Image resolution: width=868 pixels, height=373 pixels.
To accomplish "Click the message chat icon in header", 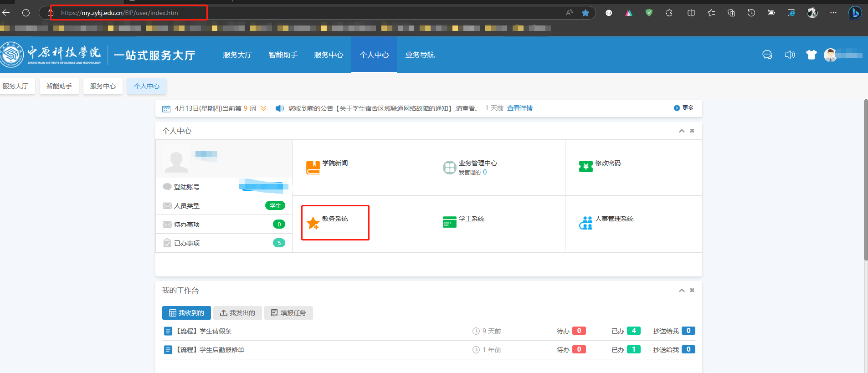I will pyautogui.click(x=767, y=55).
